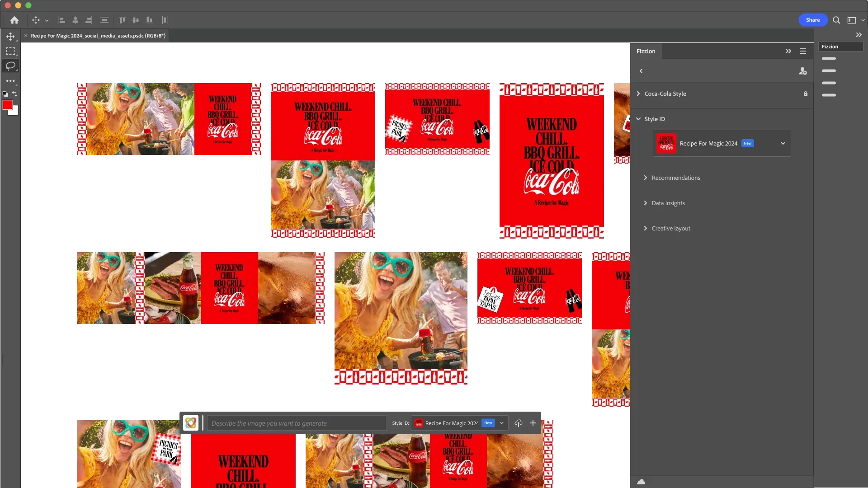Open the red foreground color swatch
Viewport: 868px width, 488px height.
(x=7, y=104)
